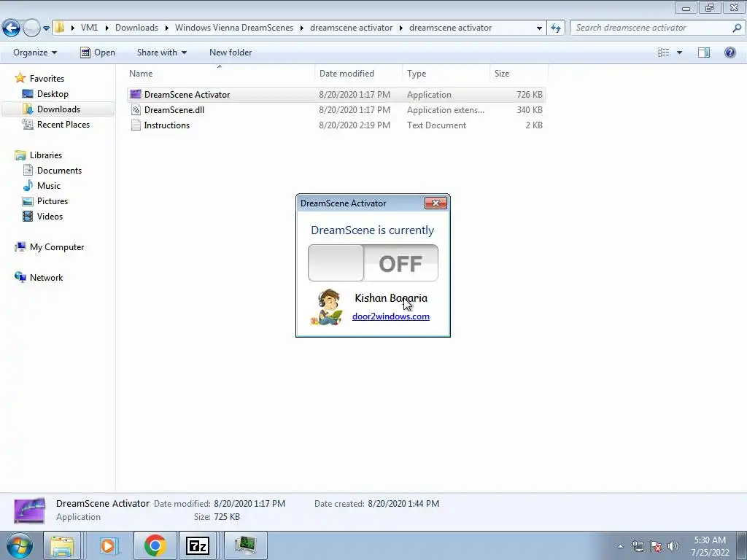Show hidden tray icons
The image size is (747, 560).
[620, 546]
